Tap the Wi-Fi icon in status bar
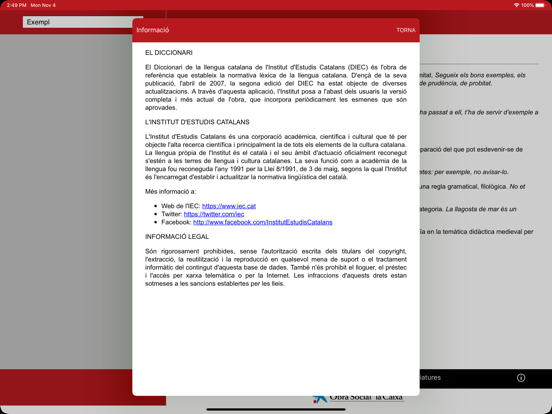The image size is (552, 414). (x=516, y=5)
